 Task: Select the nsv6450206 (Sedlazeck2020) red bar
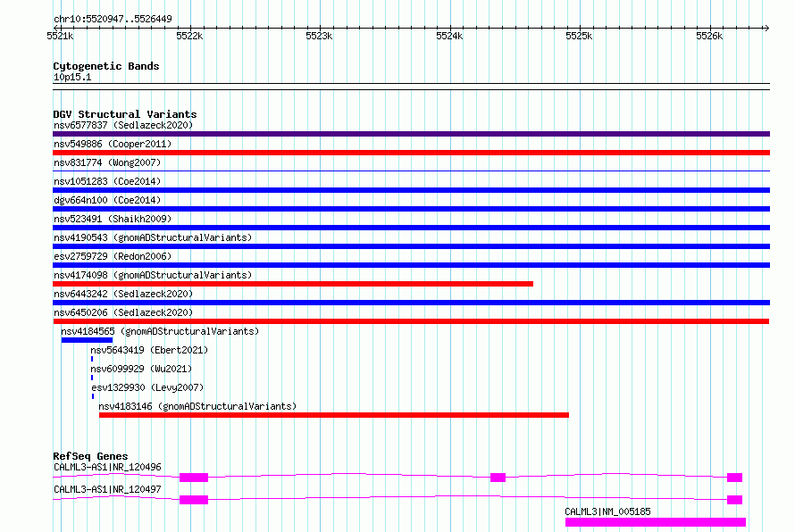(x=411, y=321)
